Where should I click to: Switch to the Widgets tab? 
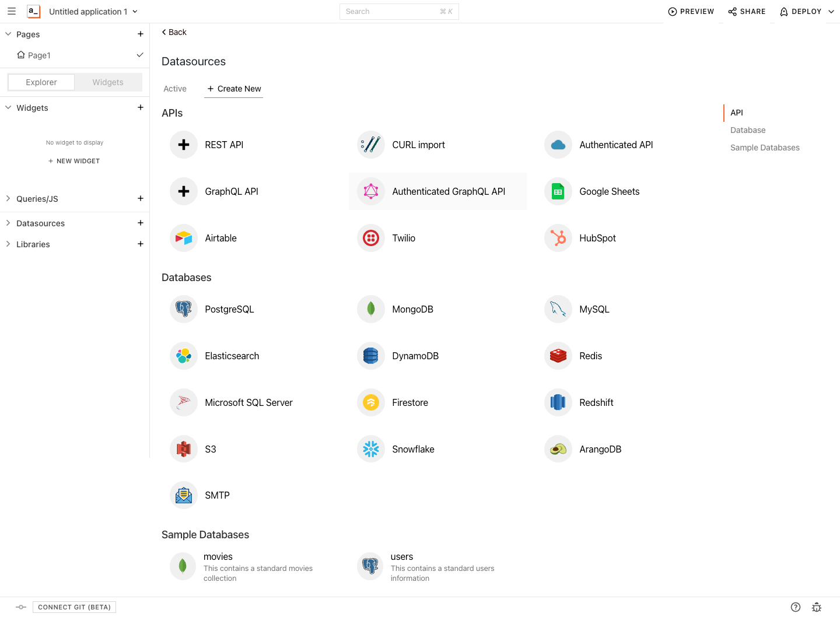(x=108, y=82)
